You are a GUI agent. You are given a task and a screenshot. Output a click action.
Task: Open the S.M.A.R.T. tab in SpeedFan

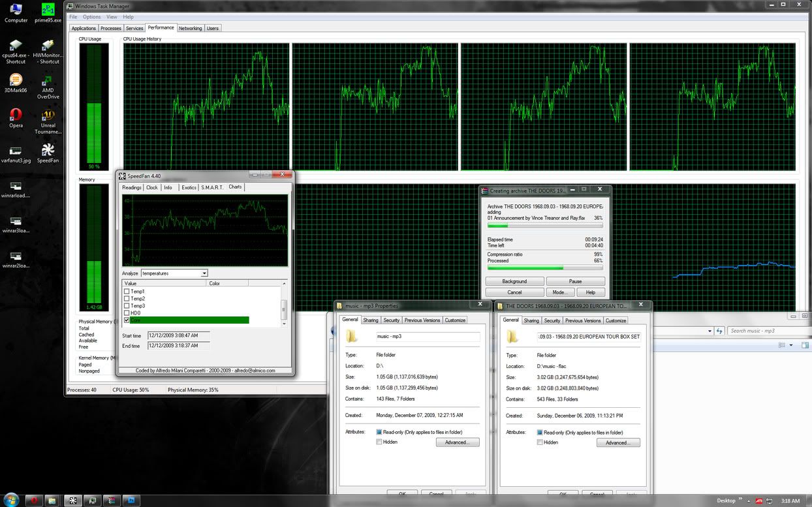point(211,187)
